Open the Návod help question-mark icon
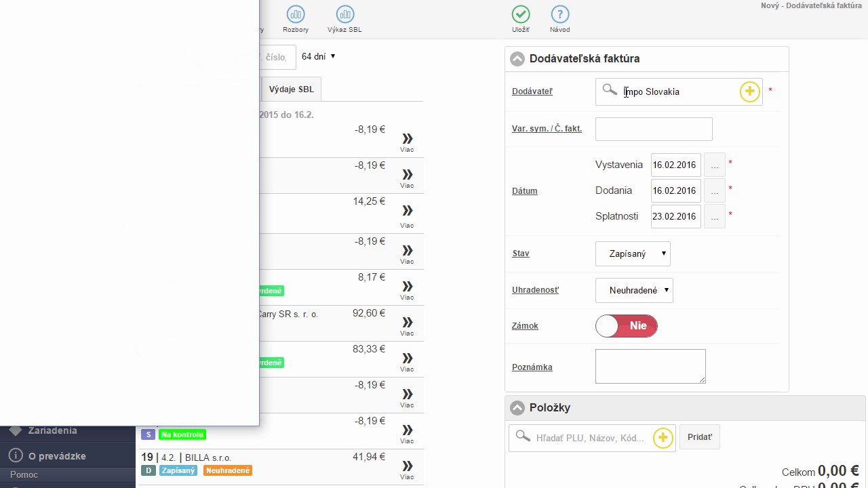The height and width of the screenshot is (488, 868). point(559,14)
